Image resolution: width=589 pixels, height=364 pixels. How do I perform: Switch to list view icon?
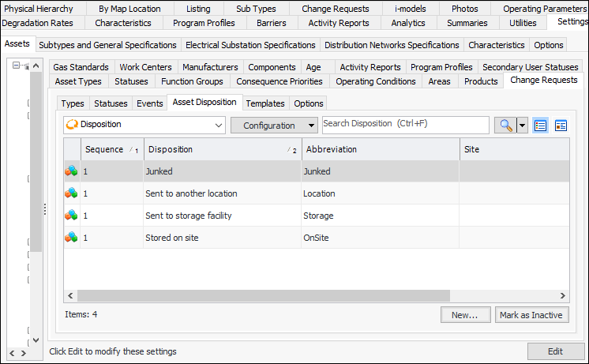tap(541, 126)
